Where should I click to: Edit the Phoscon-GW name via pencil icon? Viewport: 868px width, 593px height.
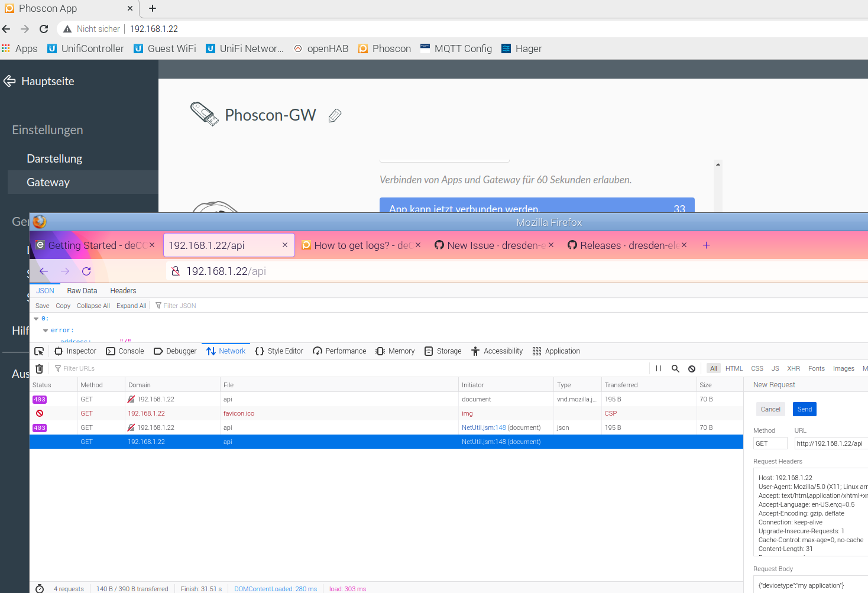pos(335,116)
